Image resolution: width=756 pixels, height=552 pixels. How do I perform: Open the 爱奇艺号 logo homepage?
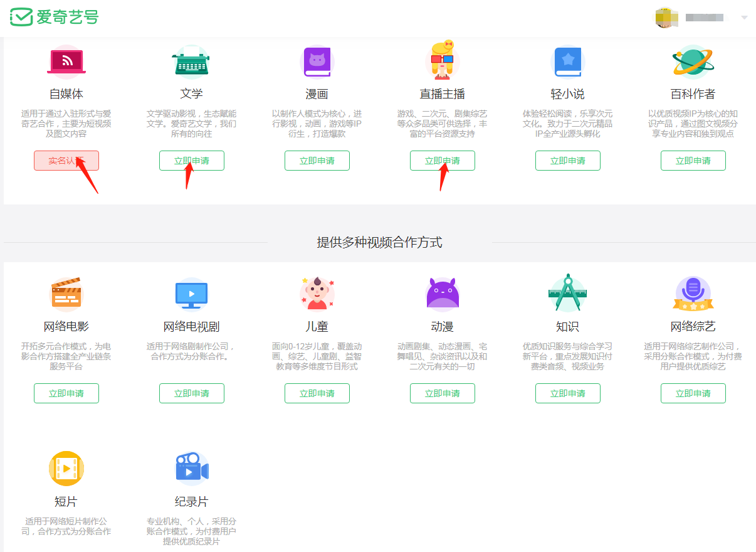click(x=53, y=18)
